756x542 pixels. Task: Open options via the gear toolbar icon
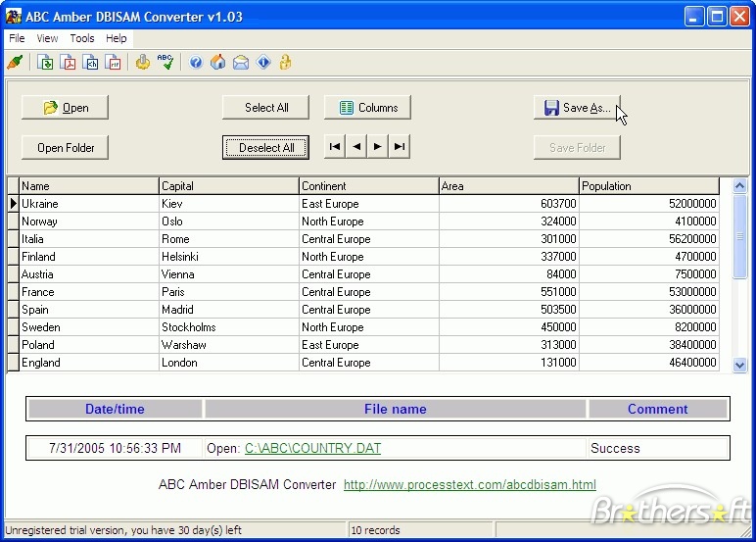(x=143, y=63)
